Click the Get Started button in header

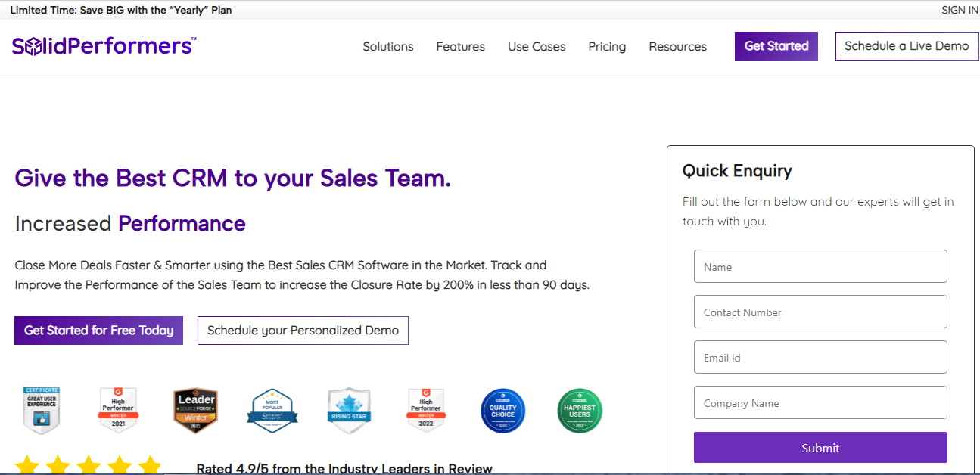[776, 46]
